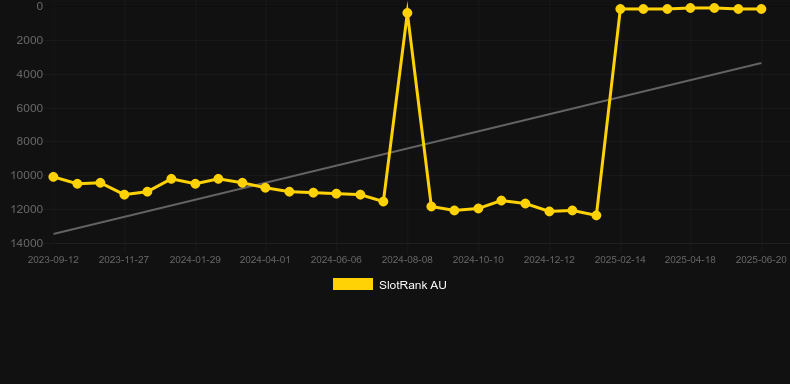
Task: Click the x-axis label 2024-08-08
Action: point(407,260)
